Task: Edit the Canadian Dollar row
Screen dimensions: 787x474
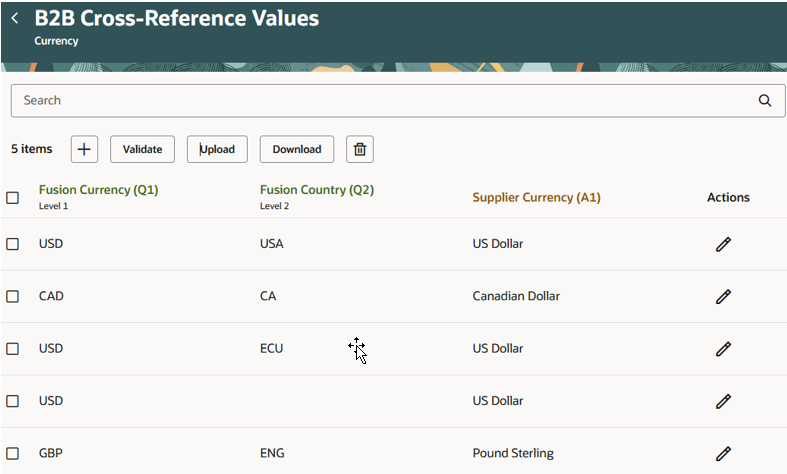Action: tap(723, 296)
